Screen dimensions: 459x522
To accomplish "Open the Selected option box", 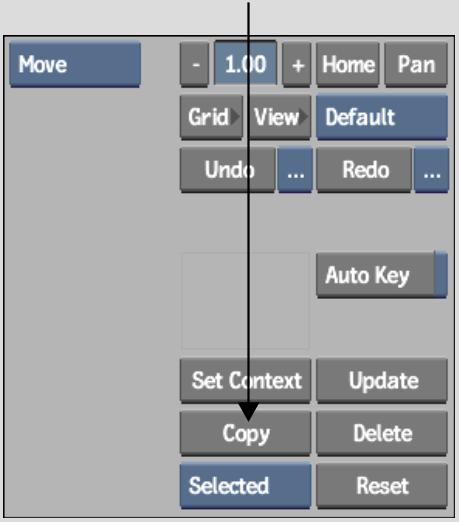I will [x=246, y=485].
